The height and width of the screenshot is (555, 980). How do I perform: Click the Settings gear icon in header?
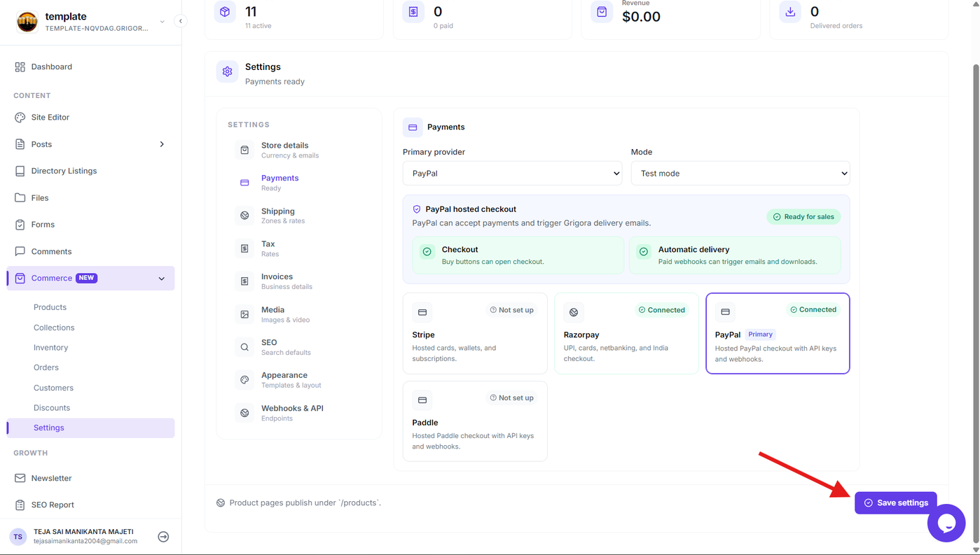227,71
